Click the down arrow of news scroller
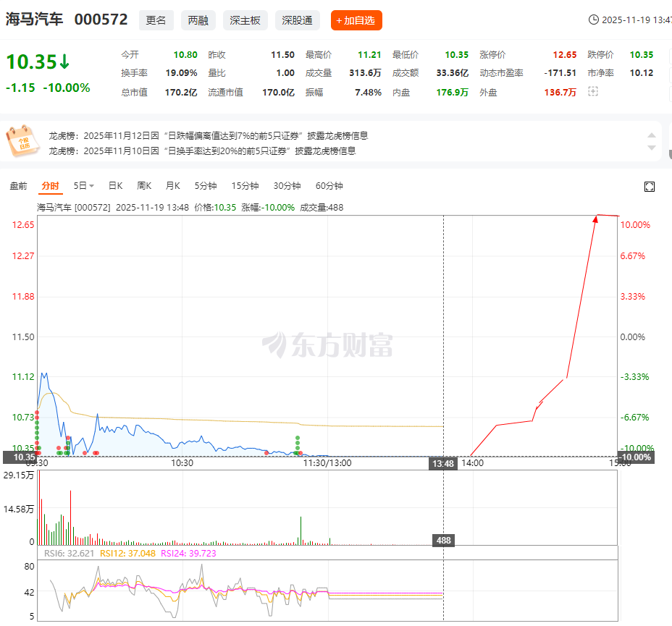Image resolution: width=672 pixels, height=626 pixels. 652,148
